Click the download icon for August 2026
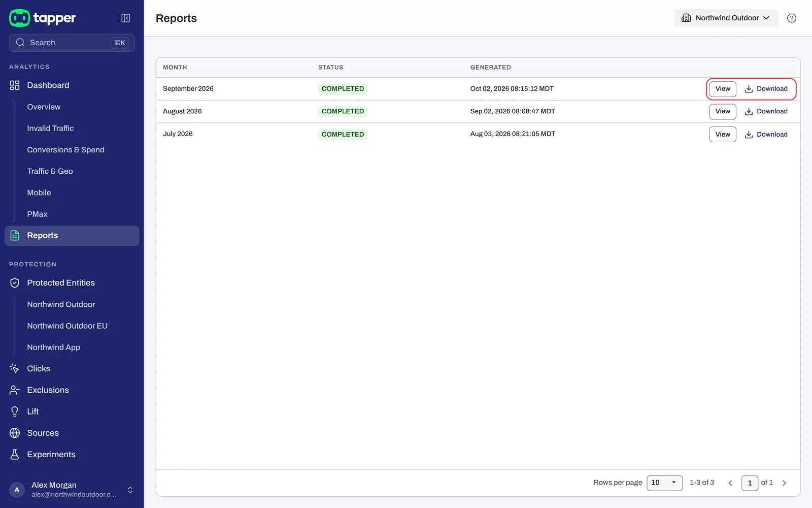 (x=749, y=112)
